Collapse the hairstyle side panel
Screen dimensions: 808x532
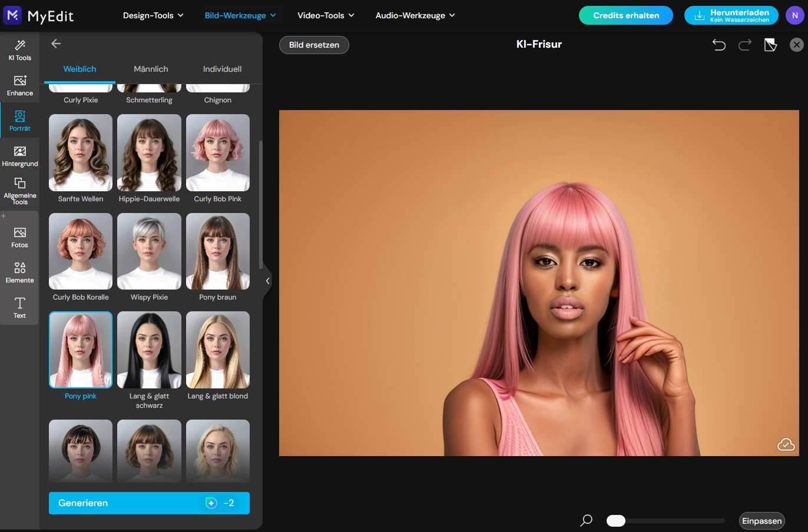[x=267, y=281]
